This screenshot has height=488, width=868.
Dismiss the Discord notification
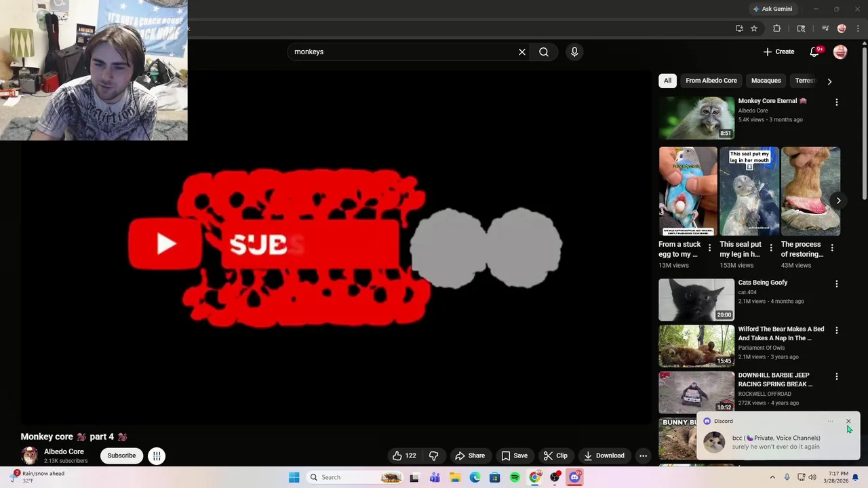848,422
